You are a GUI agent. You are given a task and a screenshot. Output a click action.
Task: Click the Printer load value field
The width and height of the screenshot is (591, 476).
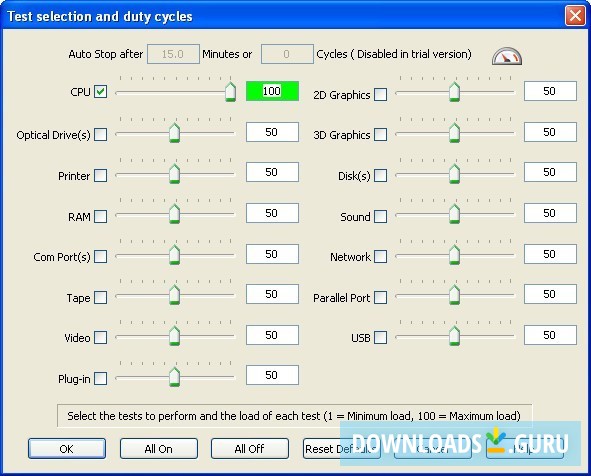click(x=272, y=172)
